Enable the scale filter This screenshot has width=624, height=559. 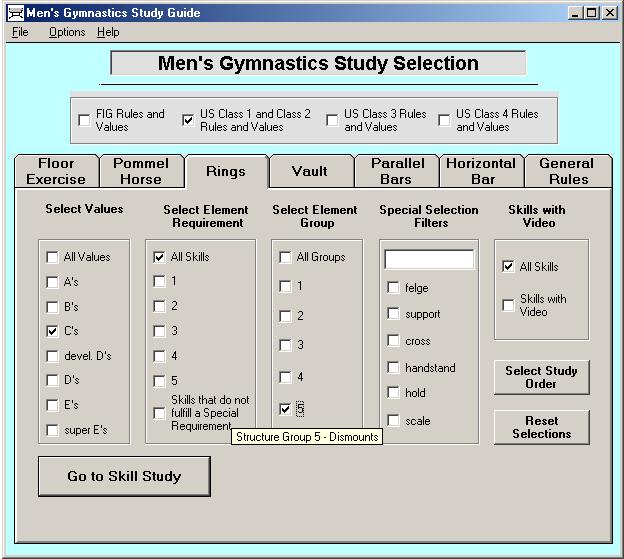(x=393, y=420)
